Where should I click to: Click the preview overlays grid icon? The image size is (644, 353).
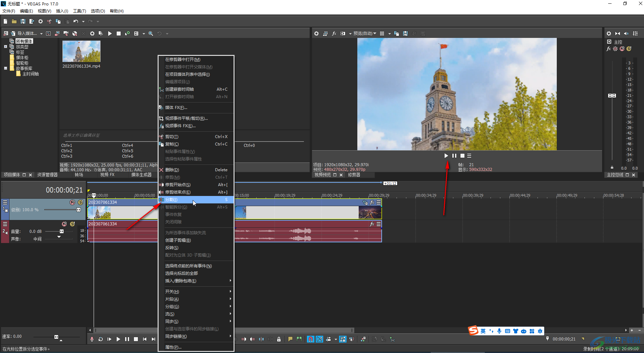coord(382,34)
